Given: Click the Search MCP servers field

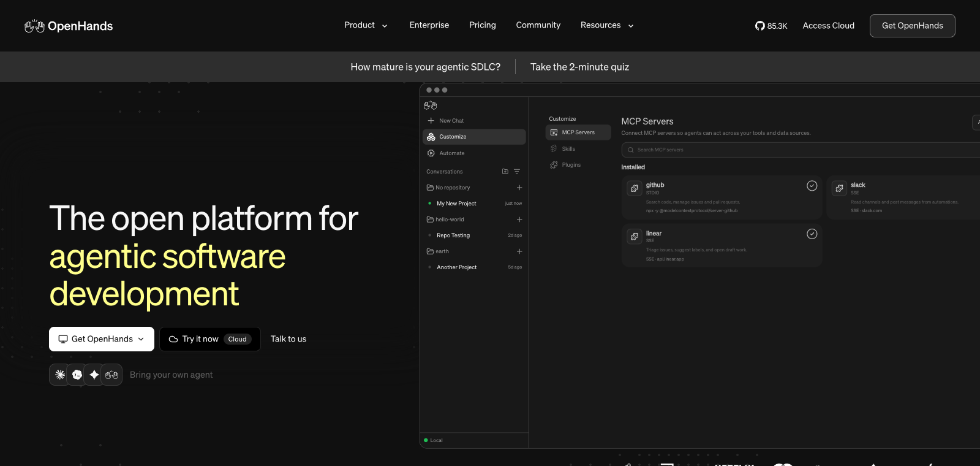Looking at the screenshot, I should click(801, 150).
